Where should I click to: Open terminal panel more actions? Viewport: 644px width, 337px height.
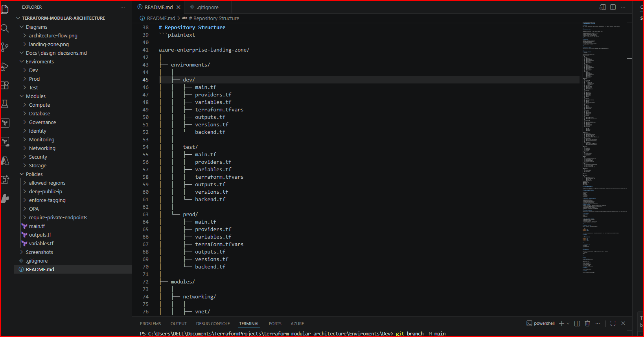[598, 323]
